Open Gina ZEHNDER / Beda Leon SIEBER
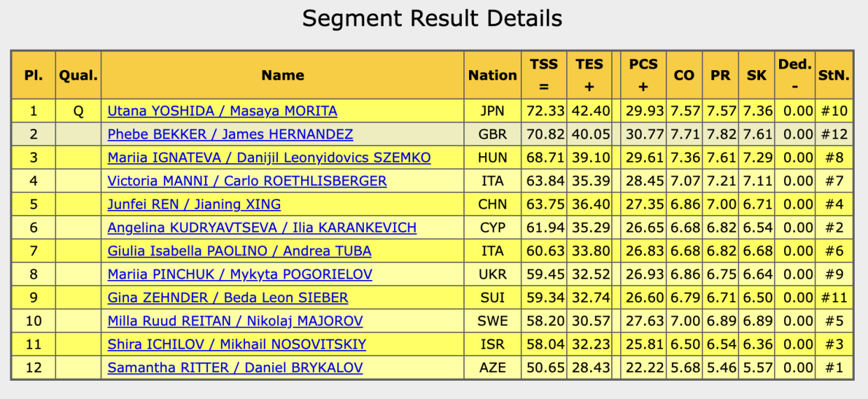Screen dimensions: 868x399 227,297
